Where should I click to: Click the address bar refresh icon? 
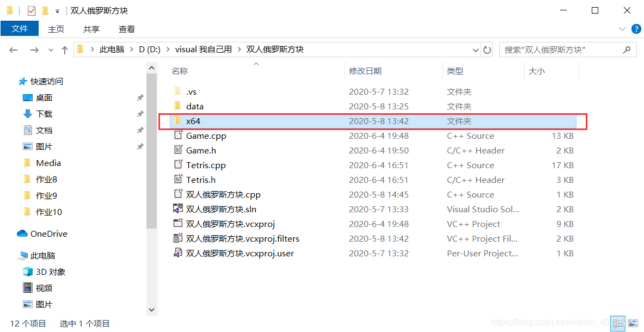coord(487,50)
